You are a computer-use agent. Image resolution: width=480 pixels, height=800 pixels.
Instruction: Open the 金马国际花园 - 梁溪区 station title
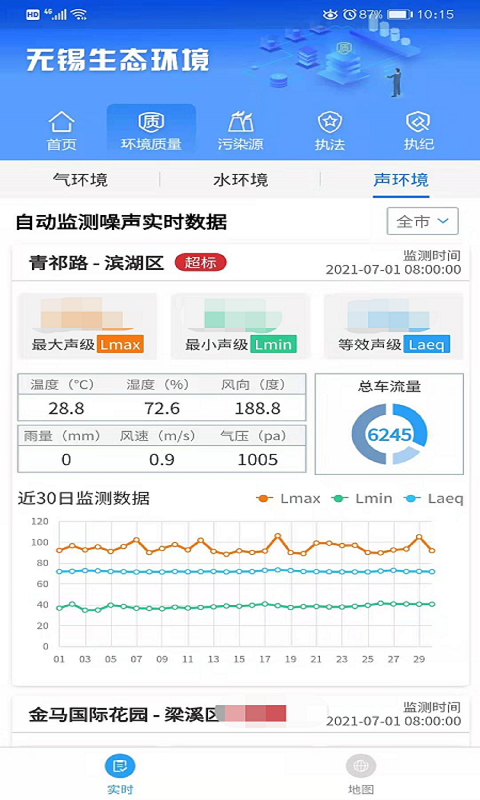point(124,715)
